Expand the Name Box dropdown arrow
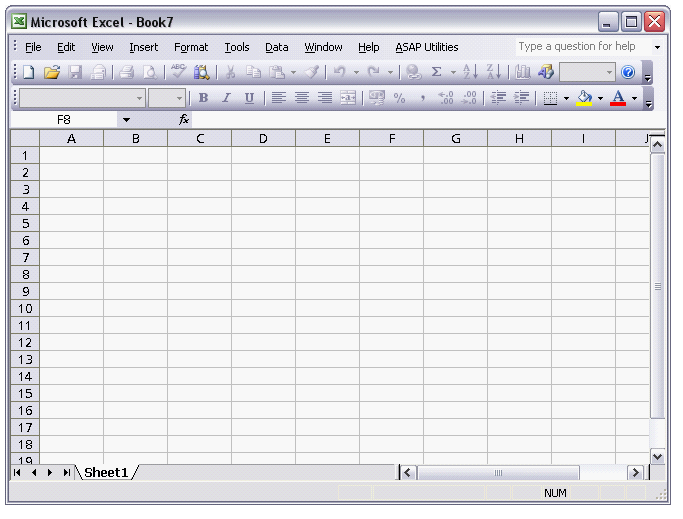 tap(126, 120)
